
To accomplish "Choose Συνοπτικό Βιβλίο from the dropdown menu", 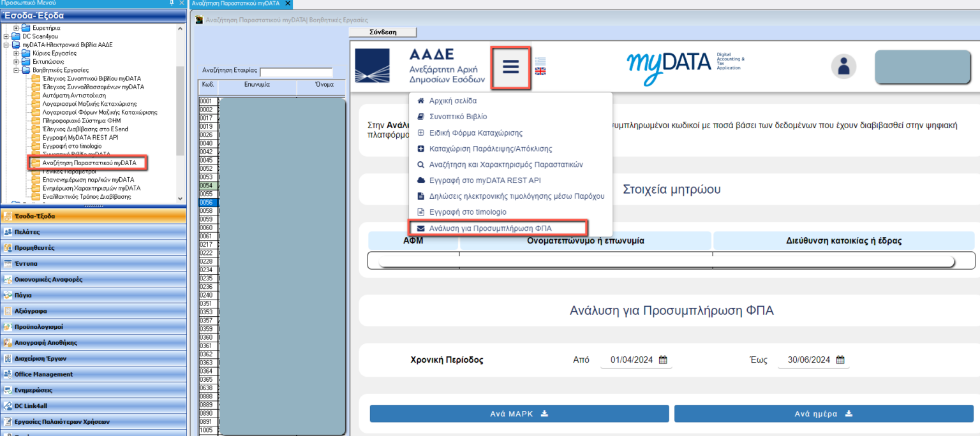I will [457, 117].
